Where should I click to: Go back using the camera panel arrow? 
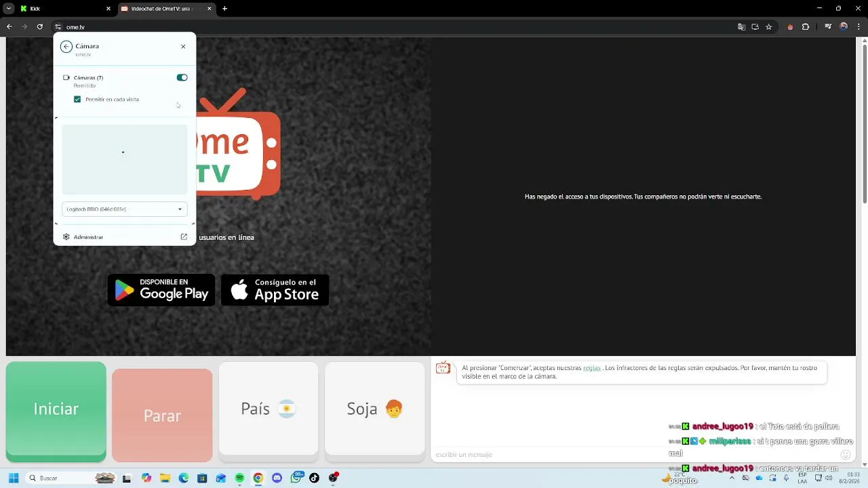tap(66, 47)
